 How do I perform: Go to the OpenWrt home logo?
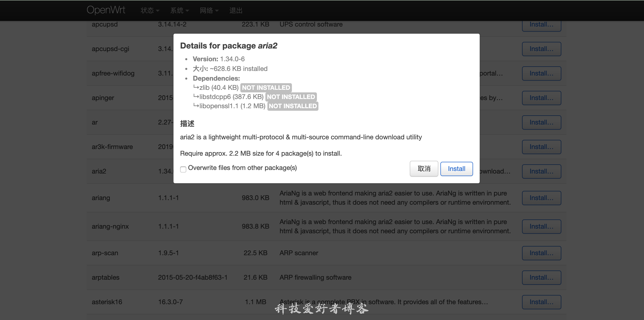[106, 10]
